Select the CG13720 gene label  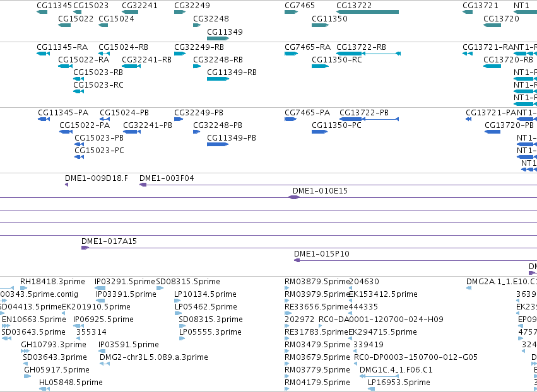point(501,18)
